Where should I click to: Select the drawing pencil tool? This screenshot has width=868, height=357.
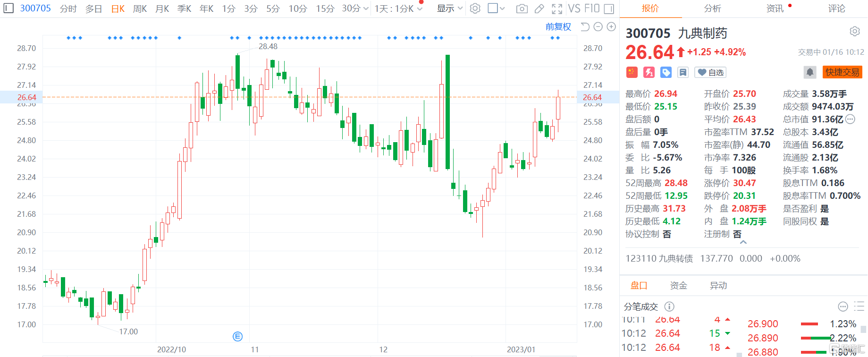[539, 8]
